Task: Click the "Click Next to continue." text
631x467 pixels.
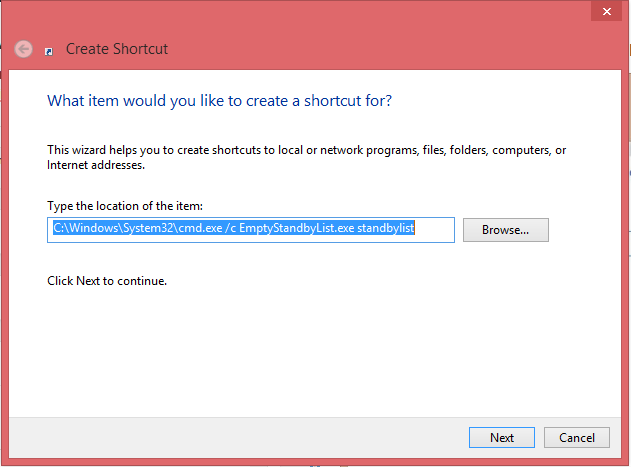Action: point(107,281)
